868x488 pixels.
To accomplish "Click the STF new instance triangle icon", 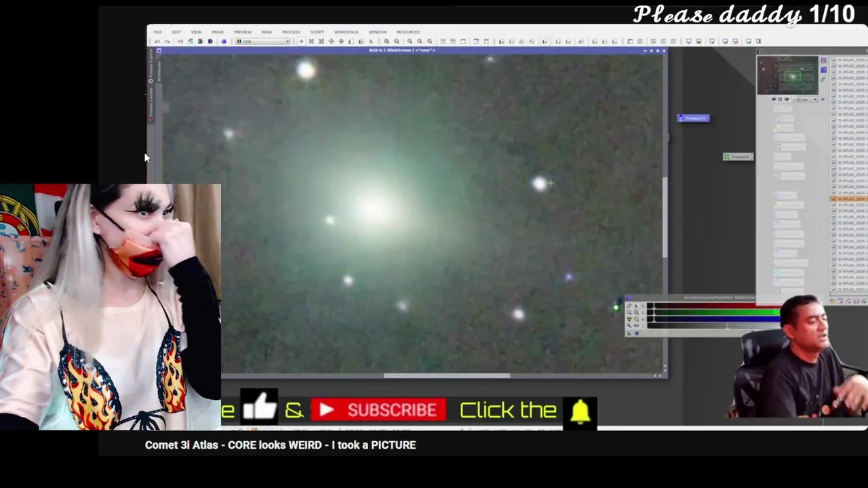I will coord(629,333).
